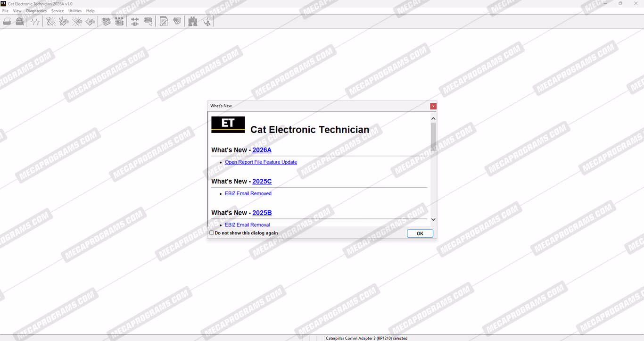Click the 'Cat Electronic Technician' dialog heading
The height and width of the screenshot is (341, 644).
point(310,130)
